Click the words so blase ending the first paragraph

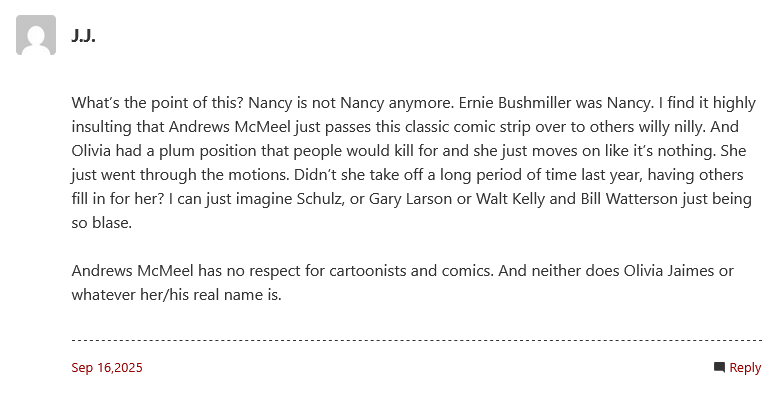pyautogui.click(x=101, y=223)
